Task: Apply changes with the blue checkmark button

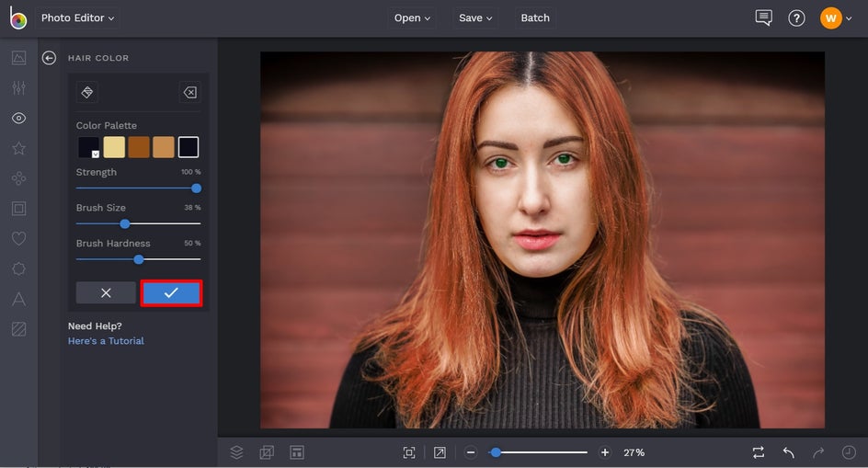Action: 171,292
